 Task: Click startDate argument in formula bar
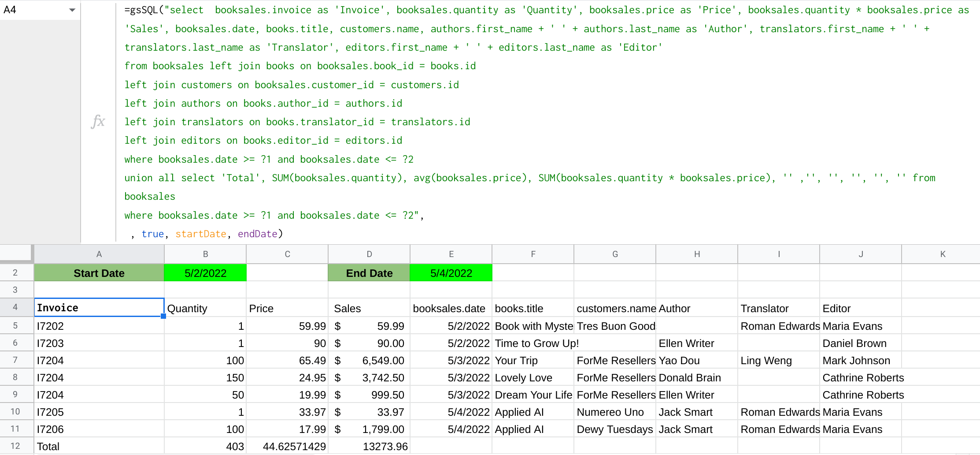pos(201,234)
